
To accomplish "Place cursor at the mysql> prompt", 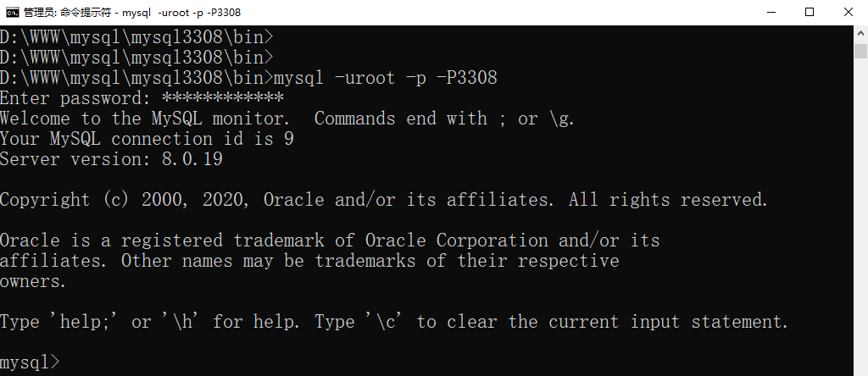I will (29, 362).
